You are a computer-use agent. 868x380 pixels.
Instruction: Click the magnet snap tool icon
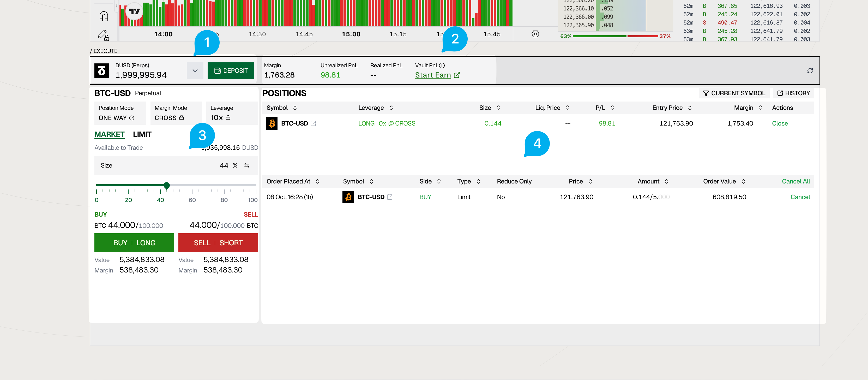click(x=104, y=16)
